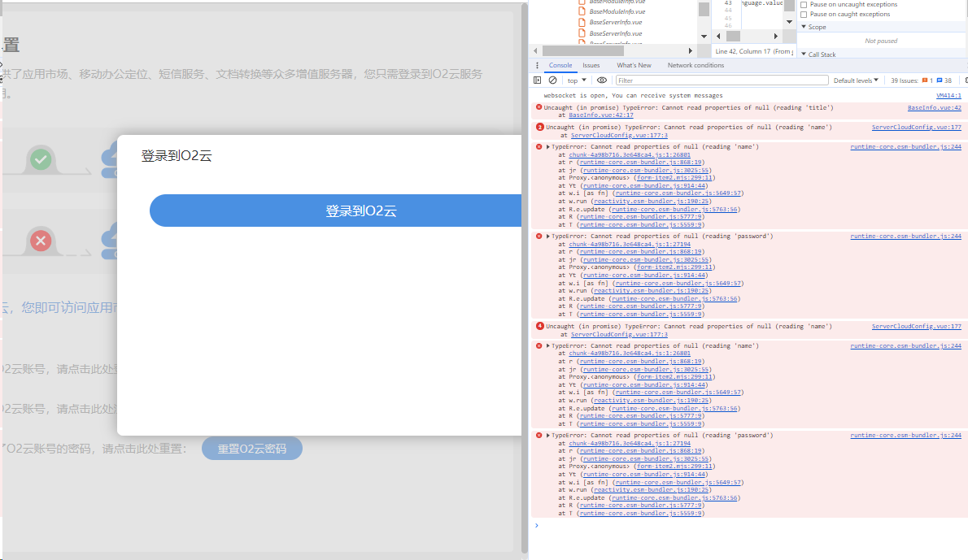Viewport: 968px width, 560px height.
Task: Click the 'websocket is open' log message
Action: pos(633,96)
